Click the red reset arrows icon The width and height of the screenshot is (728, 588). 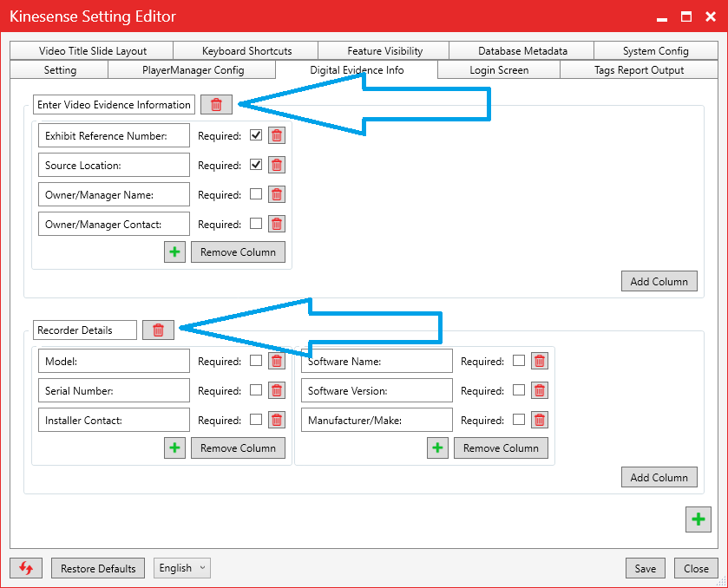click(26, 568)
